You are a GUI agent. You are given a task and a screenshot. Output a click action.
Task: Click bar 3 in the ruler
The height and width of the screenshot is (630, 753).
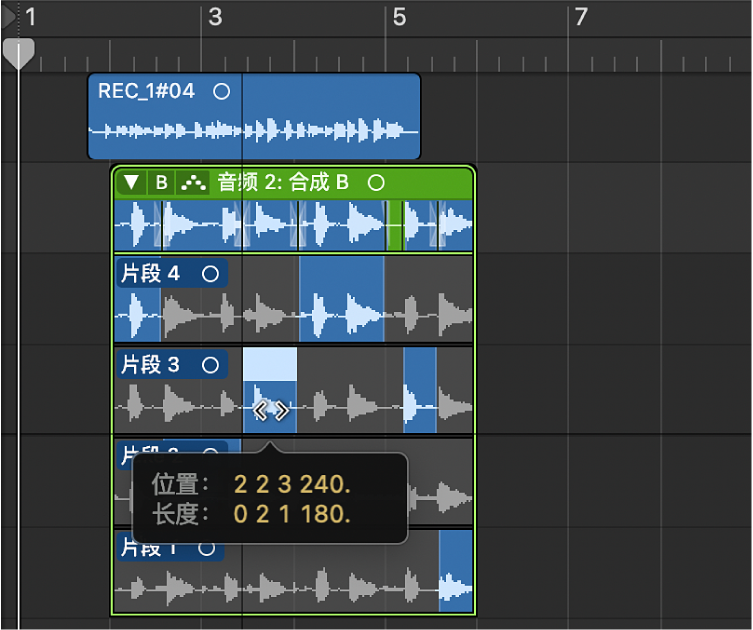(215, 17)
